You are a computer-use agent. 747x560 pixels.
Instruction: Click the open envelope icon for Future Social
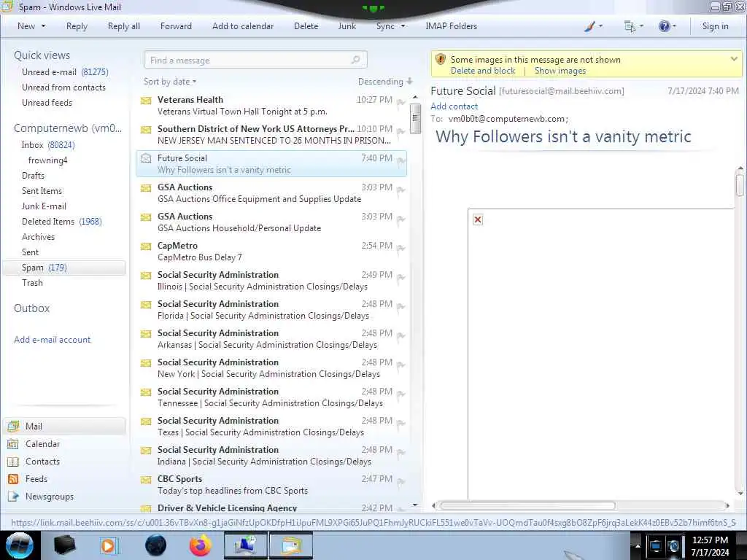(x=146, y=158)
